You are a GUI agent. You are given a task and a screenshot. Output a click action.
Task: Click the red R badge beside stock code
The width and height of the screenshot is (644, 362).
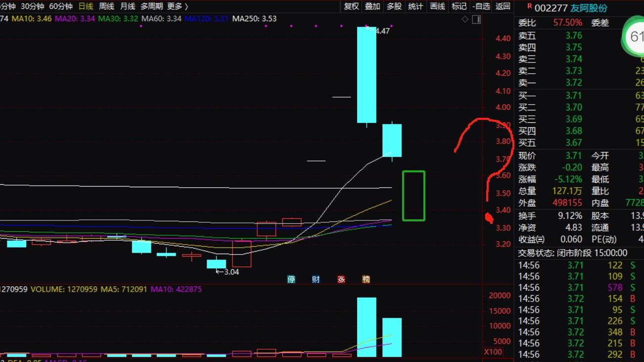point(530,7)
